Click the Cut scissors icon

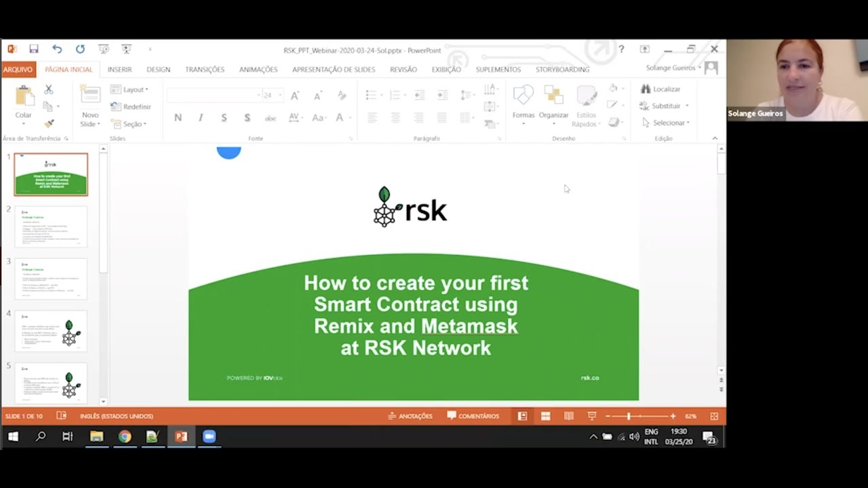coord(48,89)
